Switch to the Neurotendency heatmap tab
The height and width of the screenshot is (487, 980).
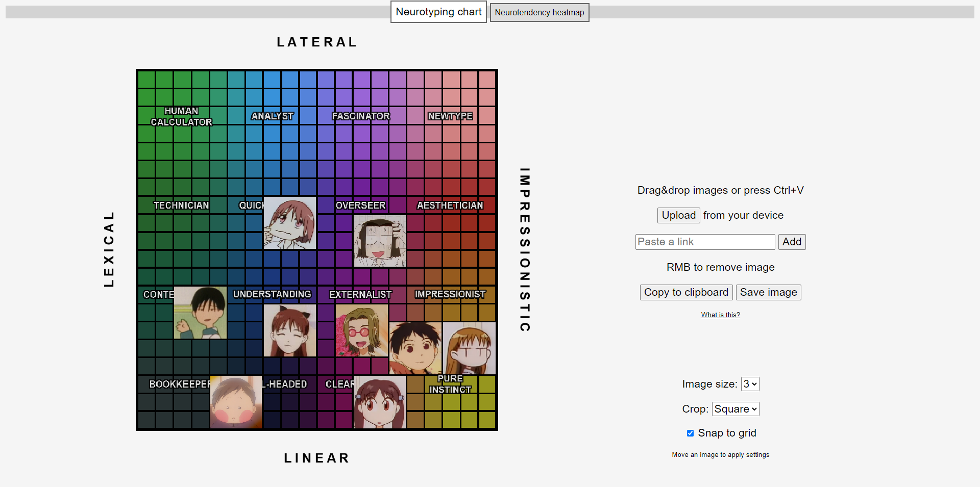tap(539, 12)
